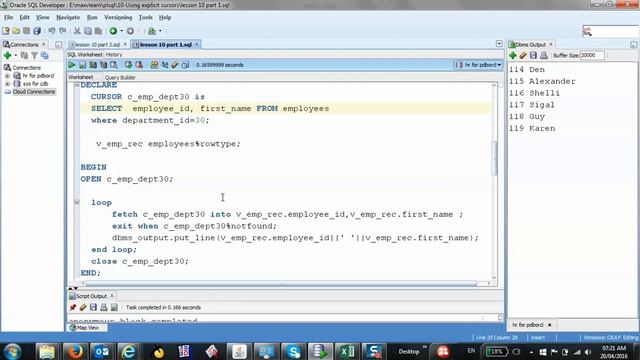The width and height of the screenshot is (640, 360).
Task: Select the Dbms Output tab
Action: (530, 44)
